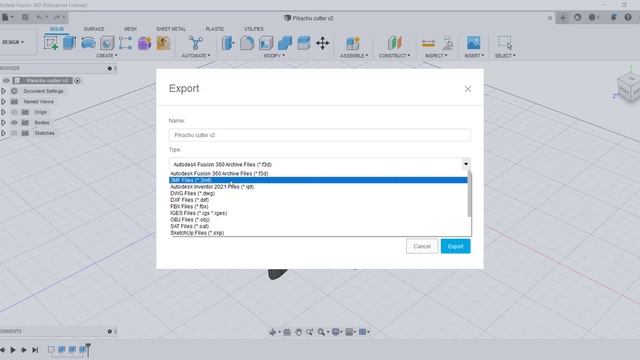Toggle visibility of Pikachu cutter v2 component
This screenshot has width=640, height=360.
6,81
